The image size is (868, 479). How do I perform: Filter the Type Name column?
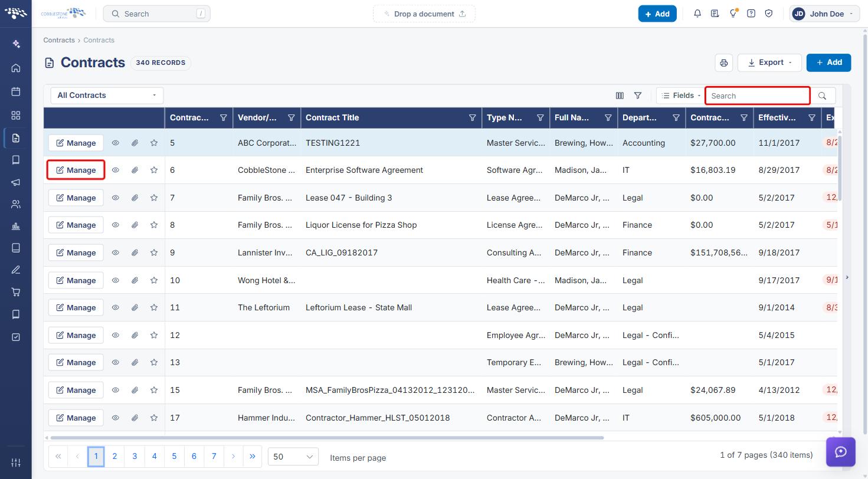[541, 117]
